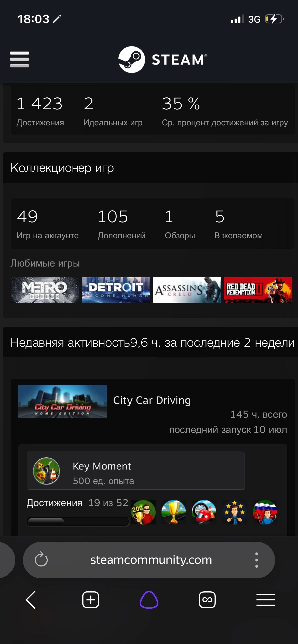
Task: Open the 35 % average achievement stat
Action: point(225,111)
